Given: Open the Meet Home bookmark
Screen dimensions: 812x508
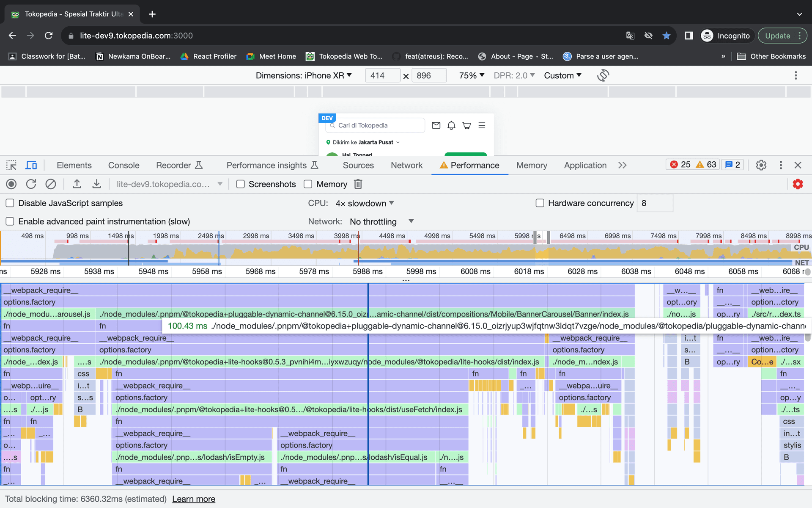Looking at the screenshot, I should pos(271,56).
